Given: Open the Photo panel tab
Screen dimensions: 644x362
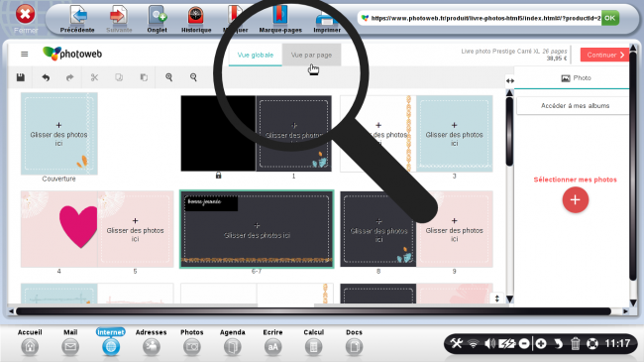Looking at the screenshot, I should pyautogui.click(x=576, y=77).
